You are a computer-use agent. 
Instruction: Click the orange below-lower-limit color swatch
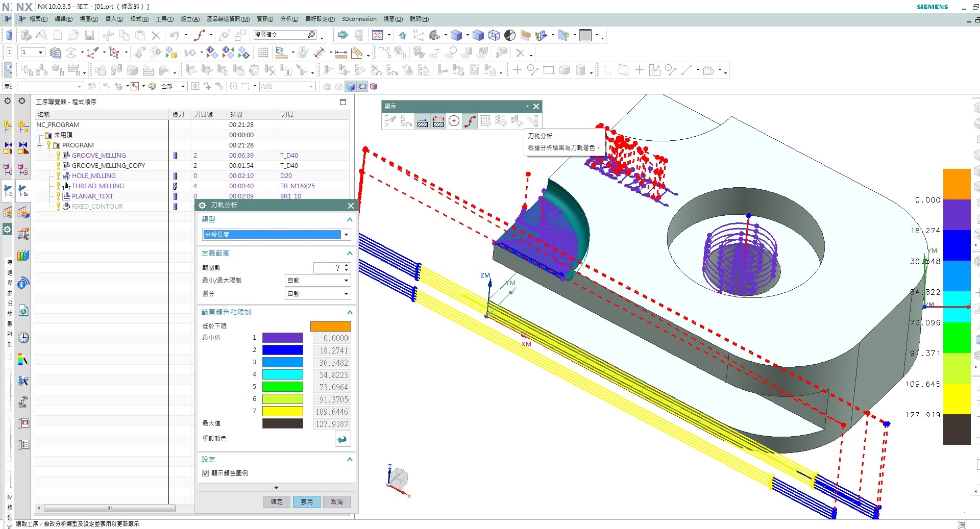pos(331,326)
